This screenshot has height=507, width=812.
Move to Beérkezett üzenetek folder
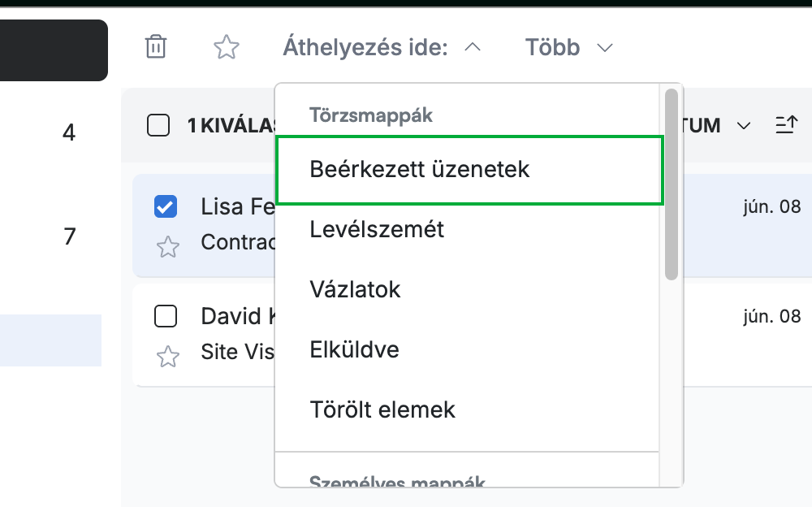[469, 170]
